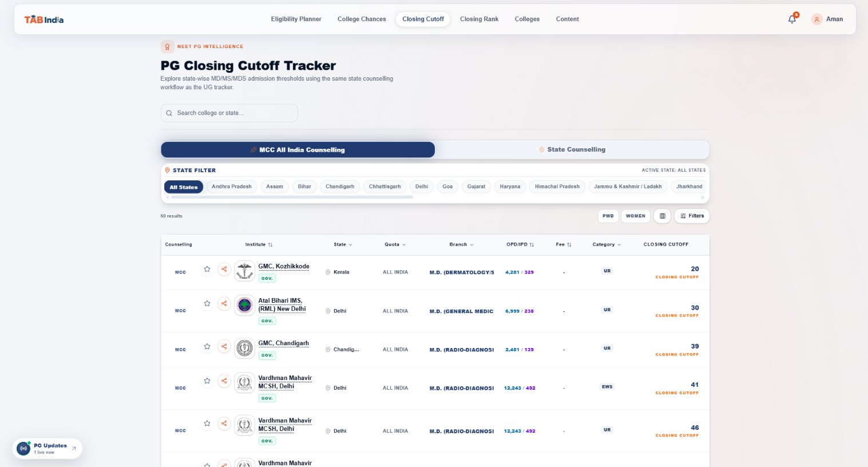Select the Closing Cutoff nav item
Image resolution: width=868 pixels, height=467 pixels.
(x=423, y=19)
